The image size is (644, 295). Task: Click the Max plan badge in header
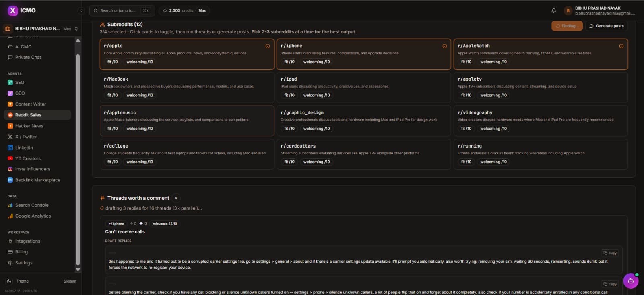202,11
